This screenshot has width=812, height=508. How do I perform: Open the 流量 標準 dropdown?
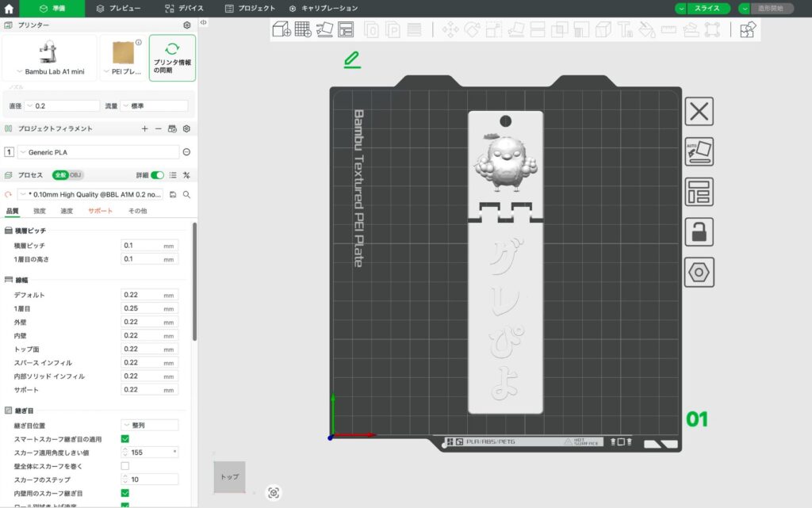(154, 106)
